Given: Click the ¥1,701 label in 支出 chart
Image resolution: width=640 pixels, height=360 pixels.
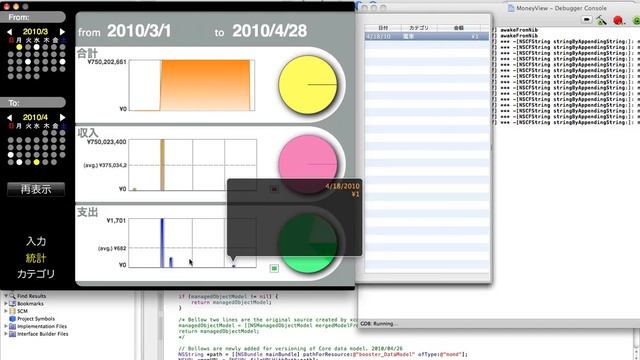Looking at the screenshot, I should pos(116,220).
